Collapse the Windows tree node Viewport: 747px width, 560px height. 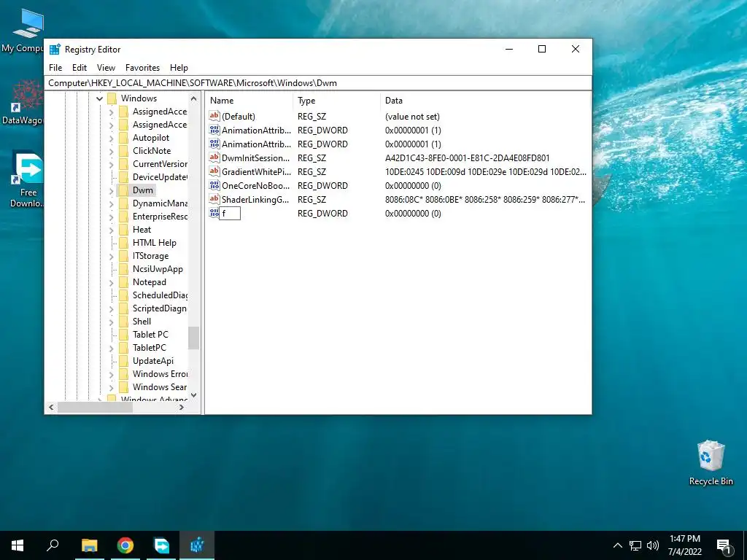(99, 98)
